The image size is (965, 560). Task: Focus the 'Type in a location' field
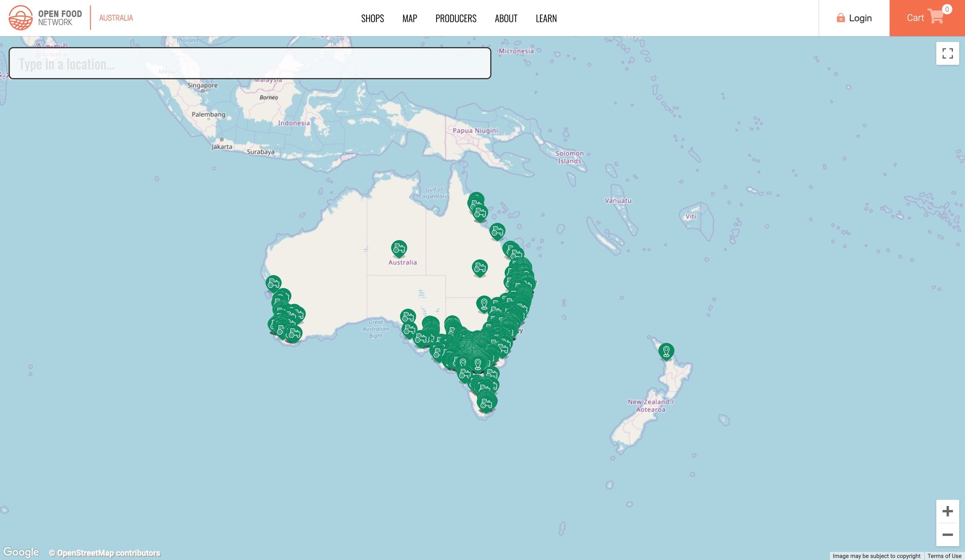click(x=249, y=63)
